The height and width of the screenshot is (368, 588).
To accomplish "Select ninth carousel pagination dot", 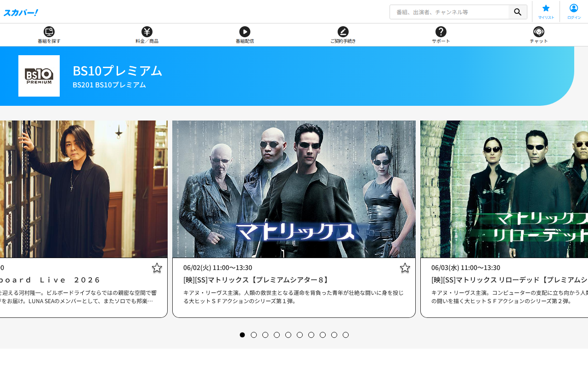I will [334, 335].
